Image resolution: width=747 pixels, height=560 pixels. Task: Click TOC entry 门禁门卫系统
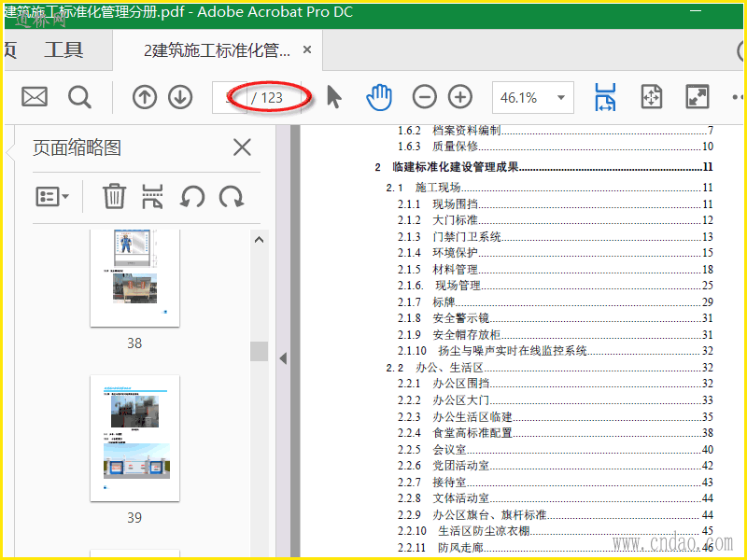click(x=556, y=237)
